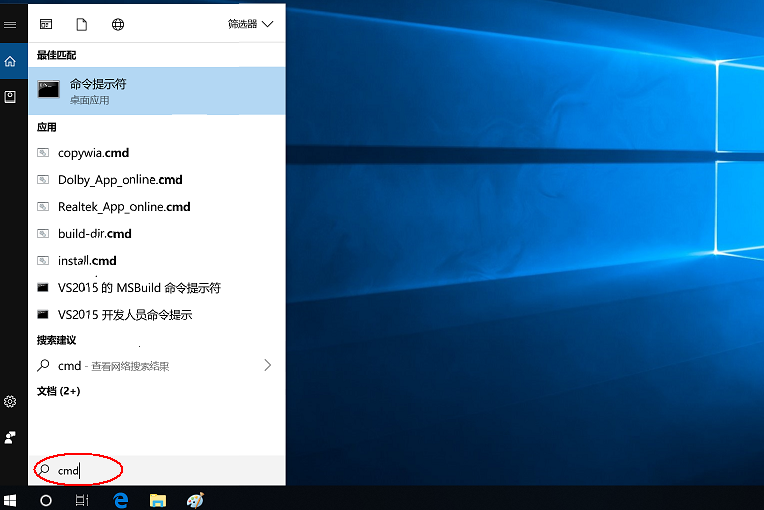
Task: Select Realtek_App_online.cmd result
Action: 124,207
